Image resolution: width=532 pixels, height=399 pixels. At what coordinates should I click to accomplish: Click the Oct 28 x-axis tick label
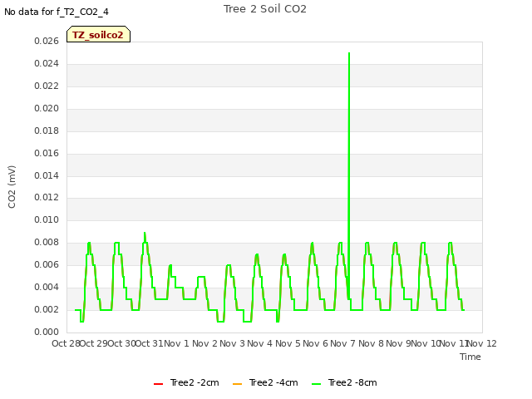pos(66,343)
